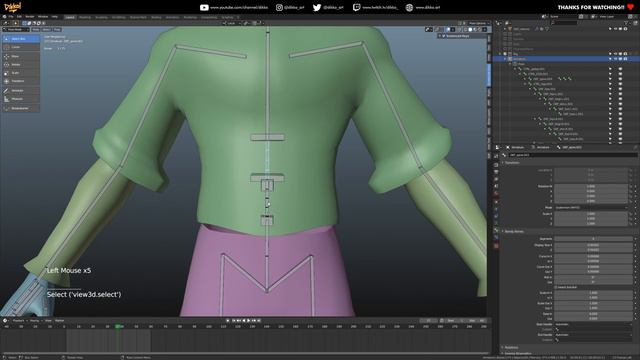This screenshot has width=640, height=360.
Task: Open the Keying menu in timeline
Action: [x=34, y=321]
